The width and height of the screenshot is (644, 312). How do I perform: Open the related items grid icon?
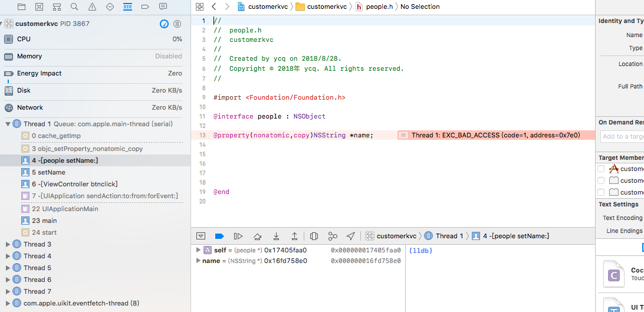pyautogui.click(x=199, y=6)
